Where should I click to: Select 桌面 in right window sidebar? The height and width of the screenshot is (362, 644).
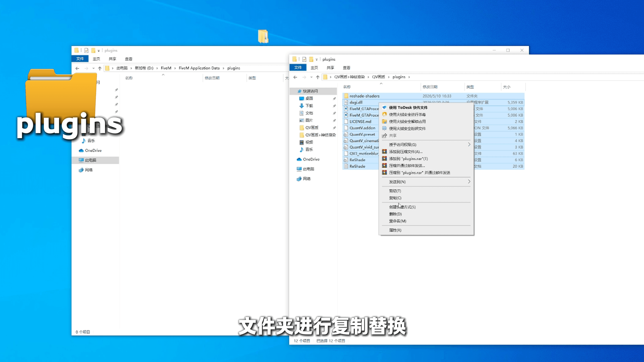tap(309, 98)
